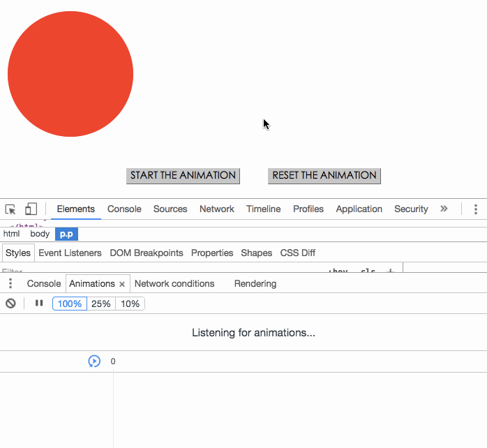Open the Sources panel
Image resolution: width=487 pixels, height=448 pixels.
(170, 209)
